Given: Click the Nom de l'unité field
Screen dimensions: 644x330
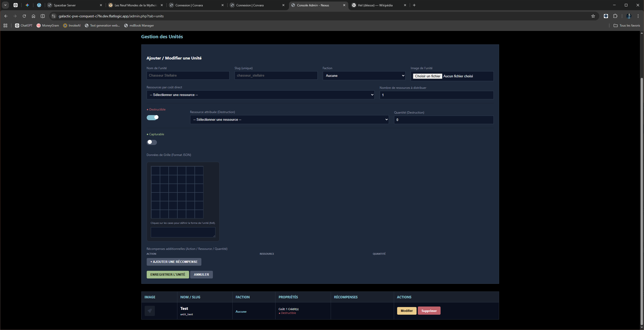Looking at the screenshot, I should point(188,76).
